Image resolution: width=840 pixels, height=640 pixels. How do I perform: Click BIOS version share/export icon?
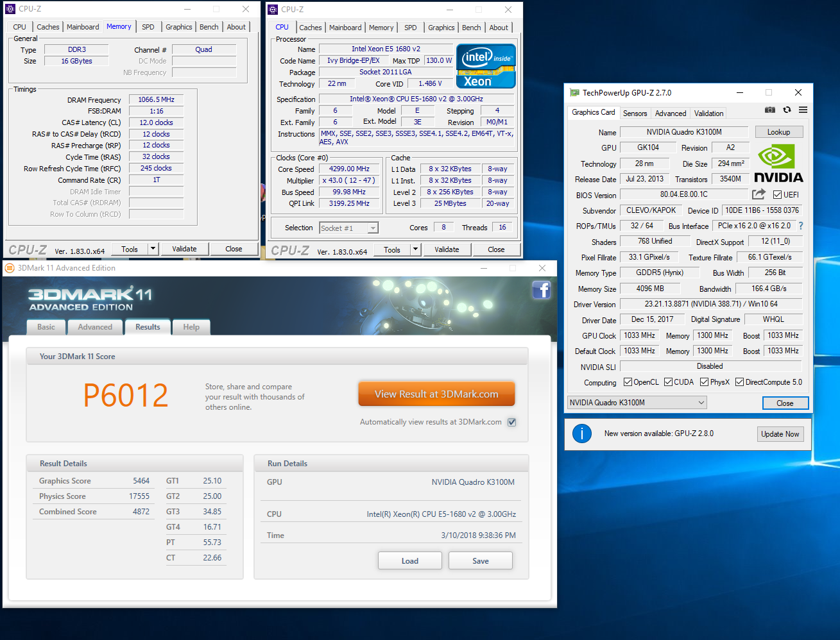point(759,194)
